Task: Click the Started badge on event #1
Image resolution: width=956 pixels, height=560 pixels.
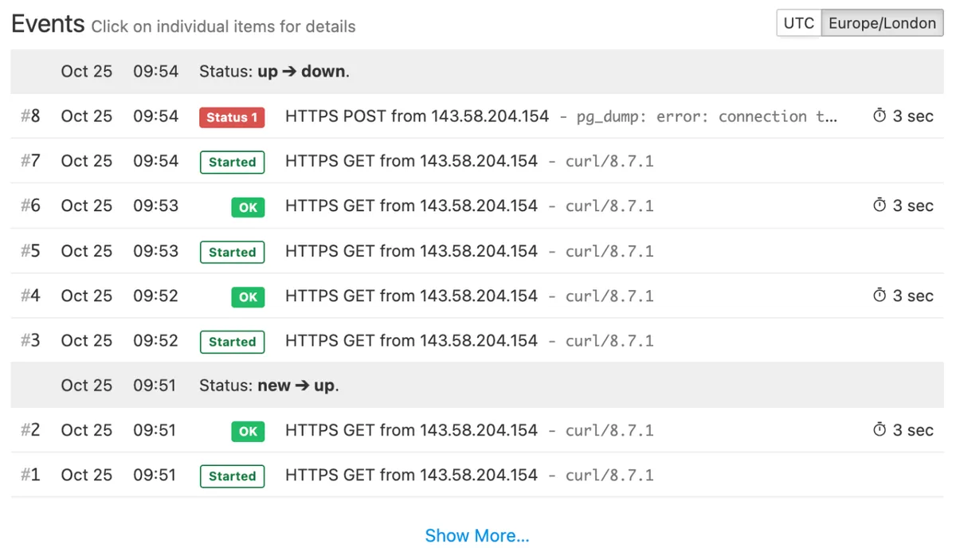Action: pyautogui.click(x=232, y=476)
